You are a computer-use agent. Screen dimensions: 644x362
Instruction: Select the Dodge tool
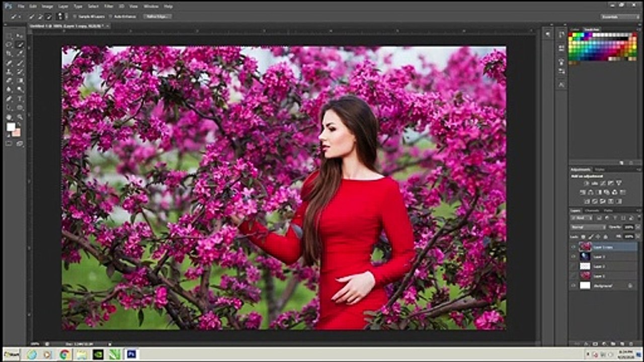[x=20, y=89]
